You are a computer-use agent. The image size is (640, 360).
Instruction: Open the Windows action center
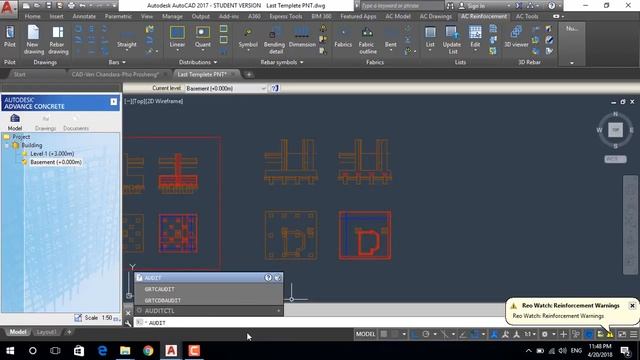625,351
